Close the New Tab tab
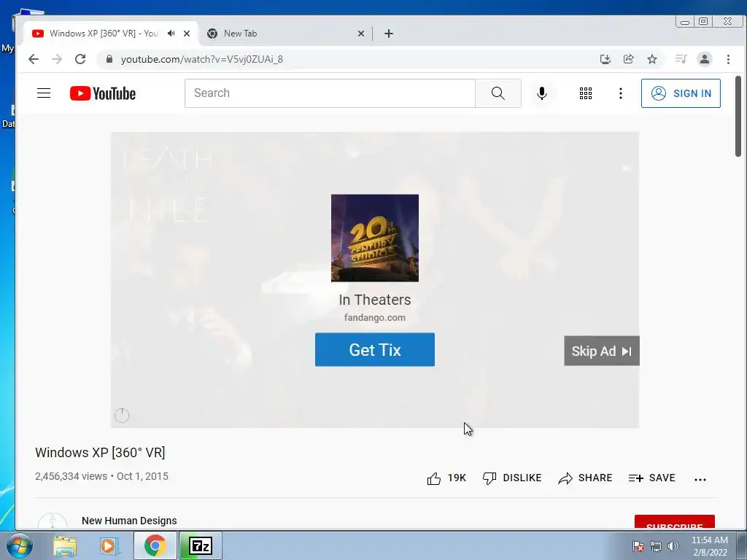The height and width of the screenshot is (560, 747). [x=361, y=34]
